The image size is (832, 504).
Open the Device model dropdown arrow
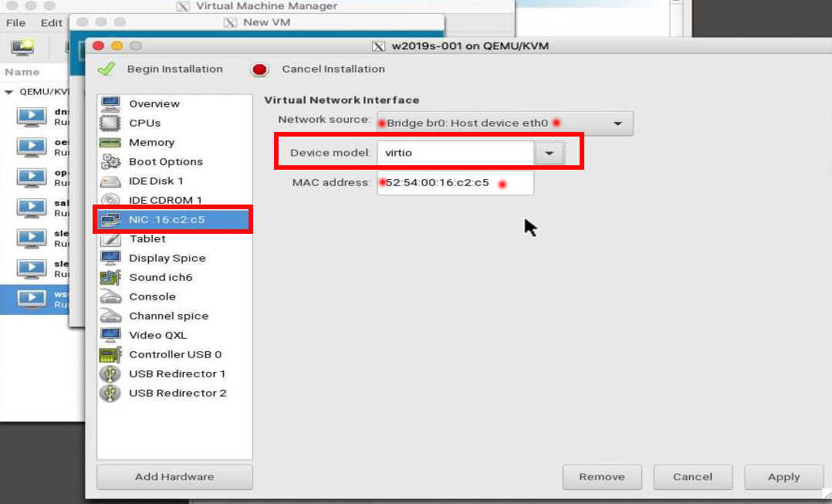point(550,154)
